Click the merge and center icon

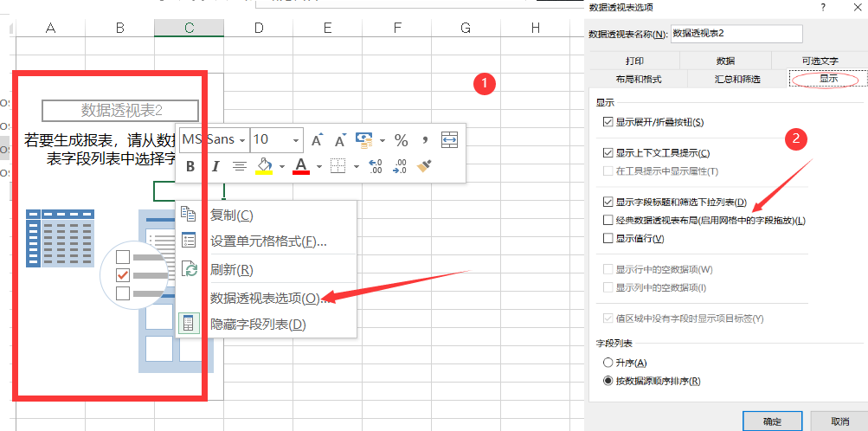coord(449,140)
